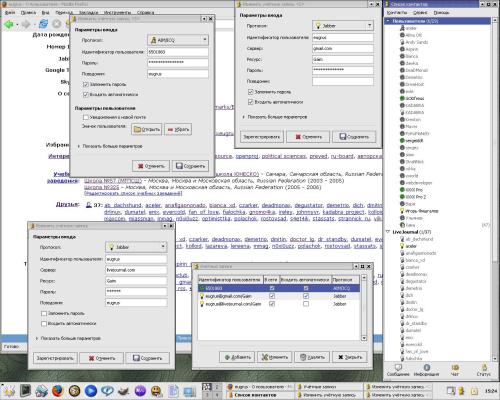Open the Закладки menu in Firefox

(x=88, y=12)
